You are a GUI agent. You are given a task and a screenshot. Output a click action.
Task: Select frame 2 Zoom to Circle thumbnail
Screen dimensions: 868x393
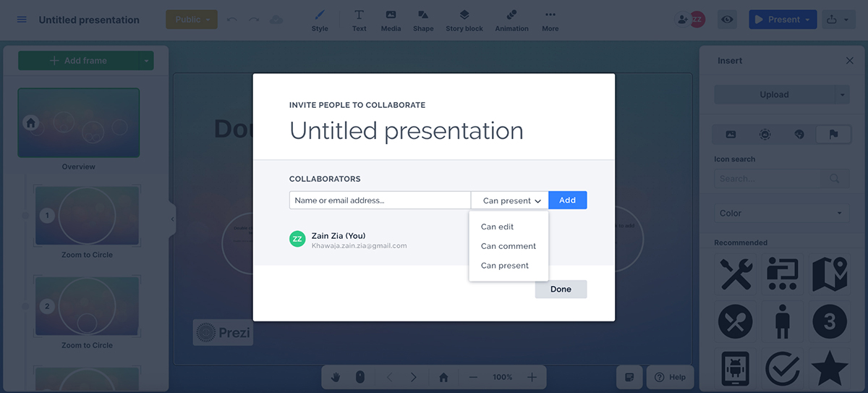pos(87,306)
